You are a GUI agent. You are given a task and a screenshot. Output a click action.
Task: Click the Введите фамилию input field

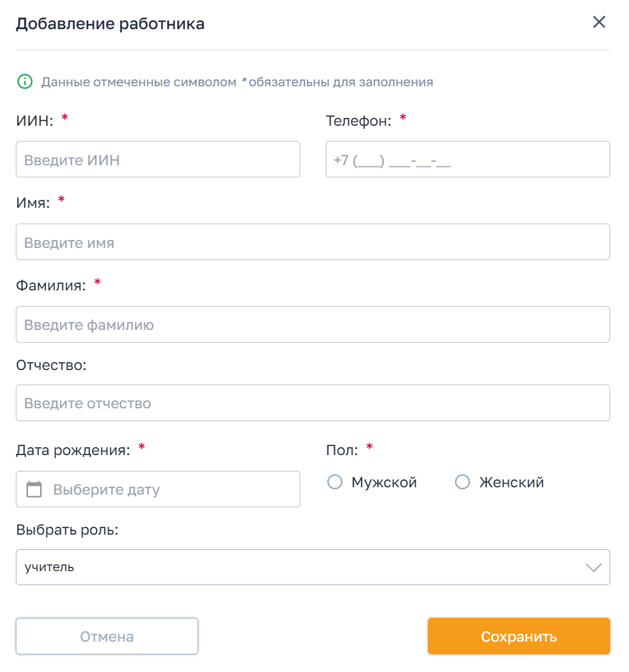pos(312,324)
